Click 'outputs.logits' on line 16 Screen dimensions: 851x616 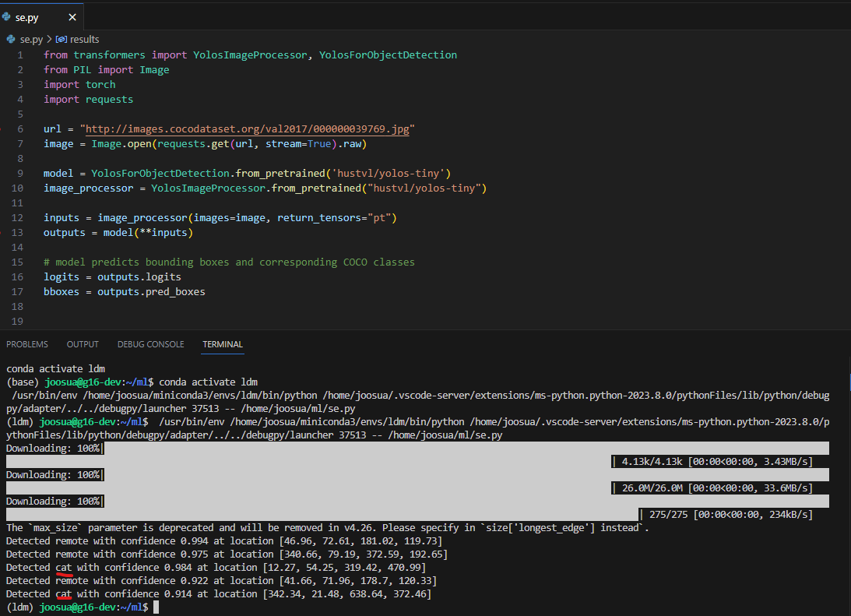click(139, 276)
